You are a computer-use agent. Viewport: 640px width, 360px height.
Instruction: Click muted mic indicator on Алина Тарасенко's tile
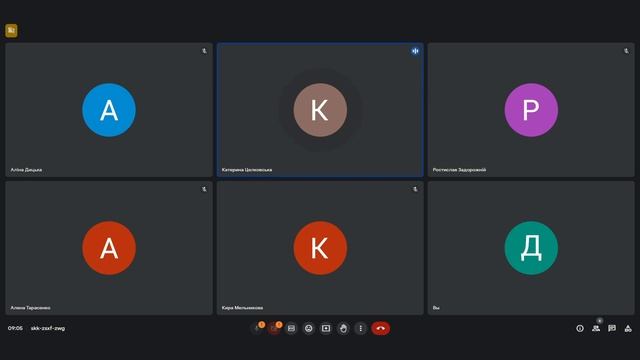click(x=204, y=189)
